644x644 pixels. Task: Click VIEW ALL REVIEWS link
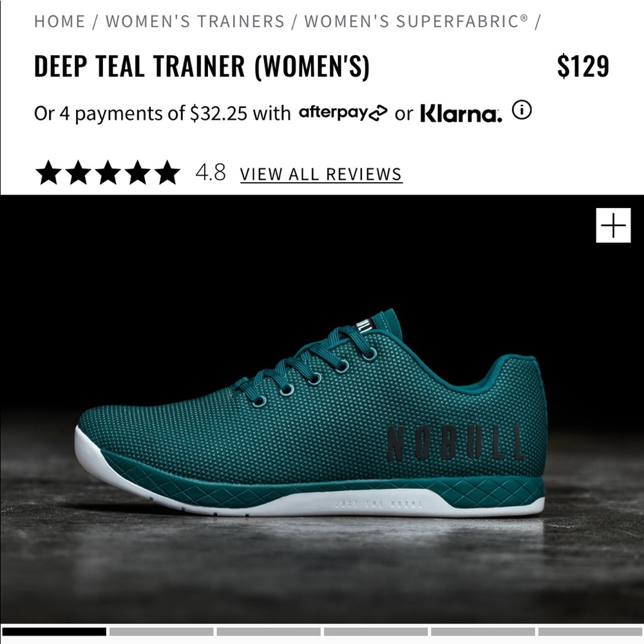(x=321, y=174)
